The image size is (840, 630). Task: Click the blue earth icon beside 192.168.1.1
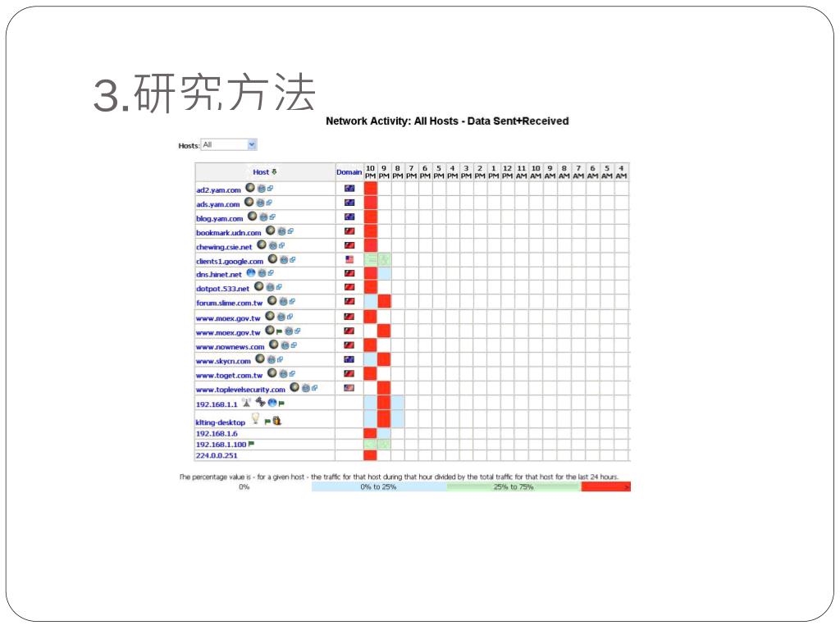[272, 402]
